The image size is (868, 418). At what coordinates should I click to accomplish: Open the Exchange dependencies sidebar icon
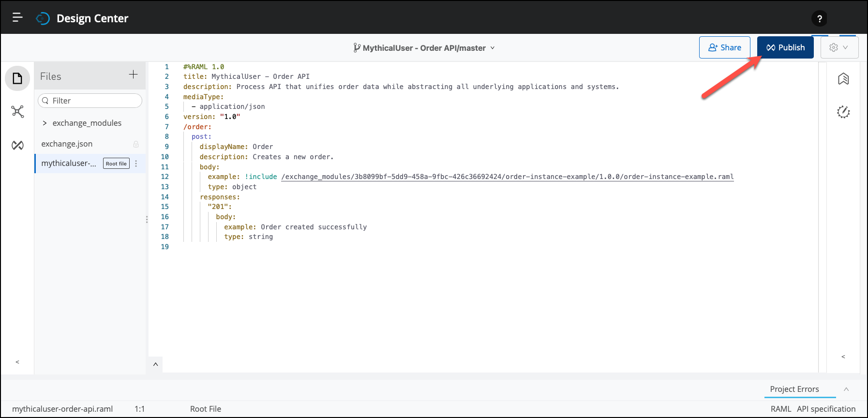coord(17,145)
